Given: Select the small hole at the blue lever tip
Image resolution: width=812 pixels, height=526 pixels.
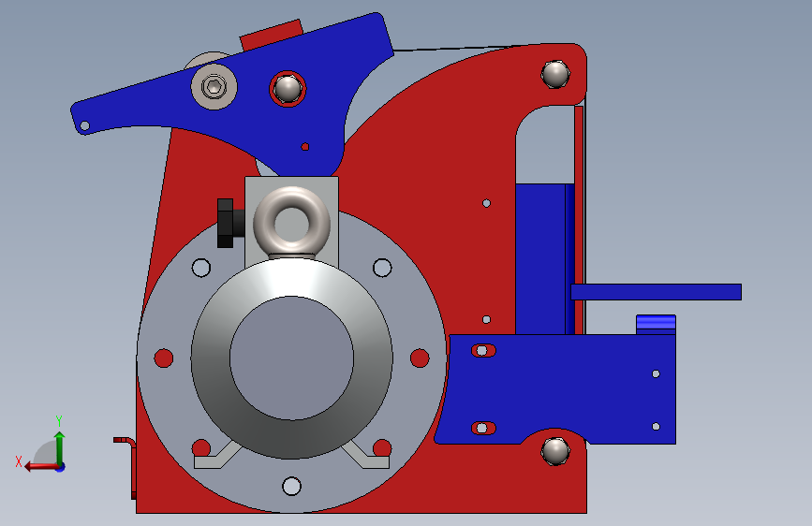Looking at the screenshot, I should click(84, 125).
